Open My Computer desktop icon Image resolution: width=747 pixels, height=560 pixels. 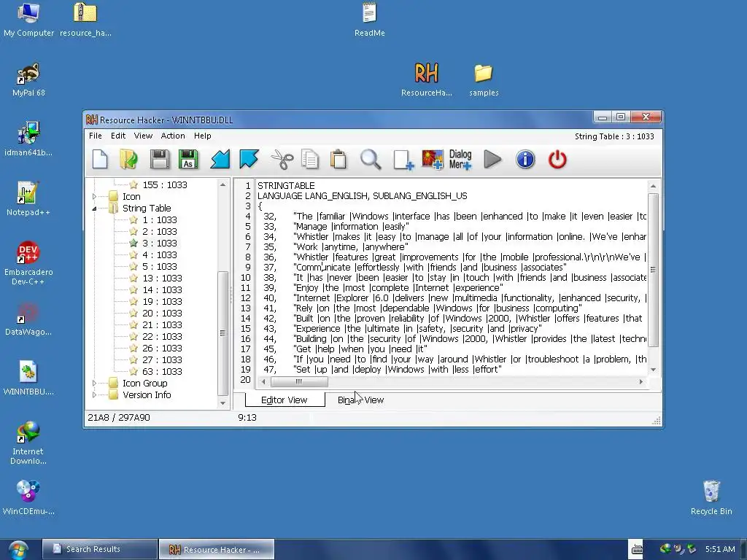click(28, 20)
